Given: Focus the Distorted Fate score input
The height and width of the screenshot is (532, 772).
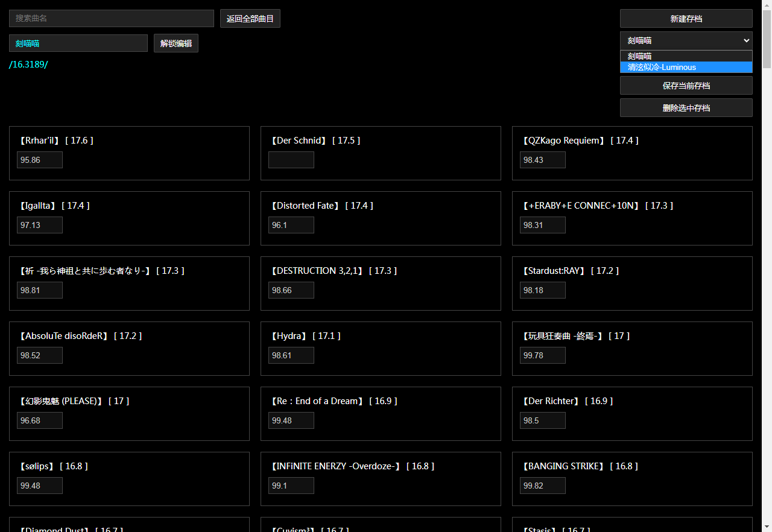Looking at the screenshot, I should point(291,225).
